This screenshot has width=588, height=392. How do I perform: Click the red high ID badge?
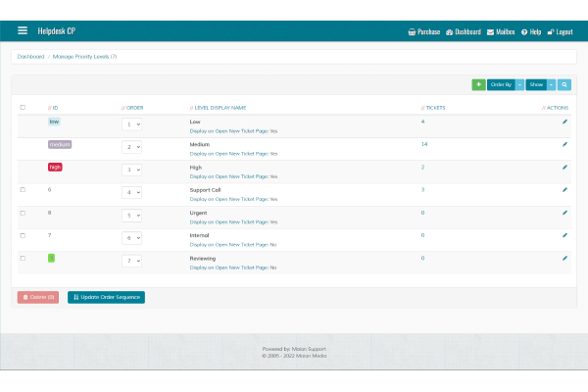[55, 167]
